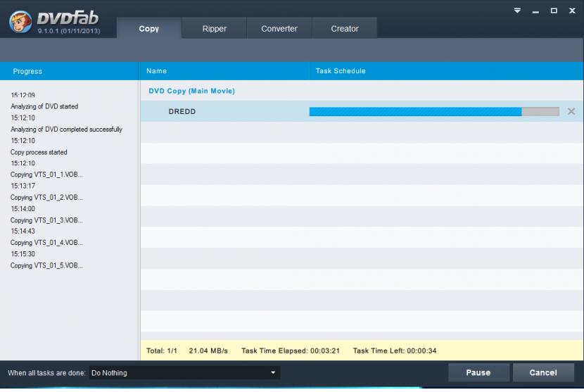Click the 21.04 MB/s speed readout
Viewport: 584px width, 392px height.
click(x=208, y=350)
